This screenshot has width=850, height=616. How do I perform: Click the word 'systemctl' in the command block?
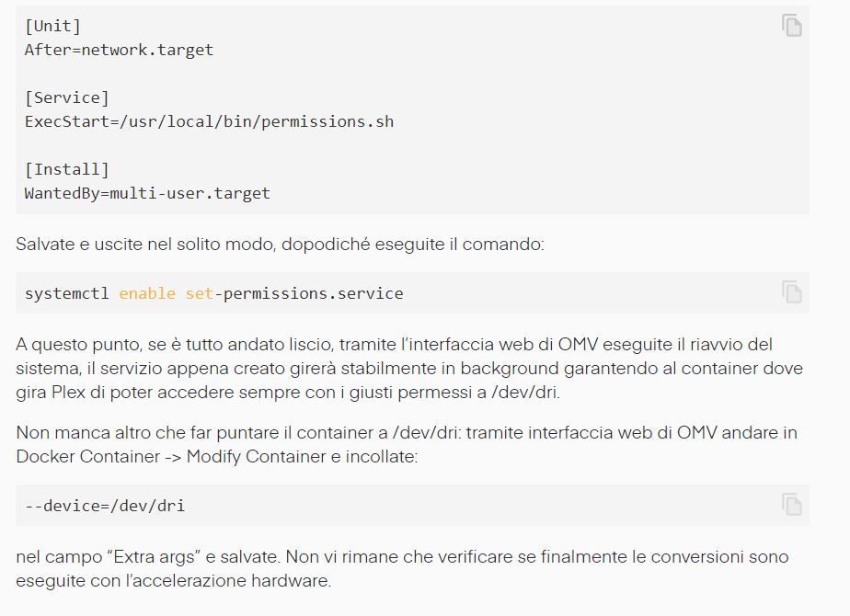point(66,293)
